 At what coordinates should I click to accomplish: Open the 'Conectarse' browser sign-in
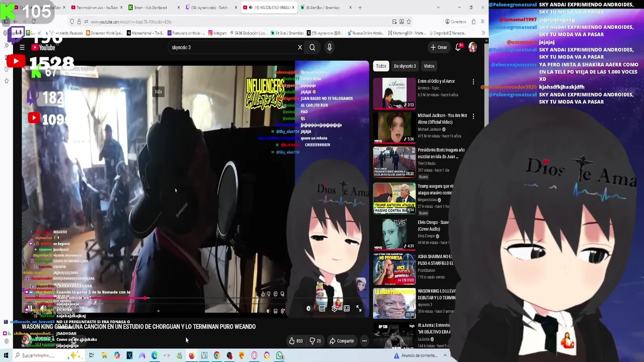[456, 22]
